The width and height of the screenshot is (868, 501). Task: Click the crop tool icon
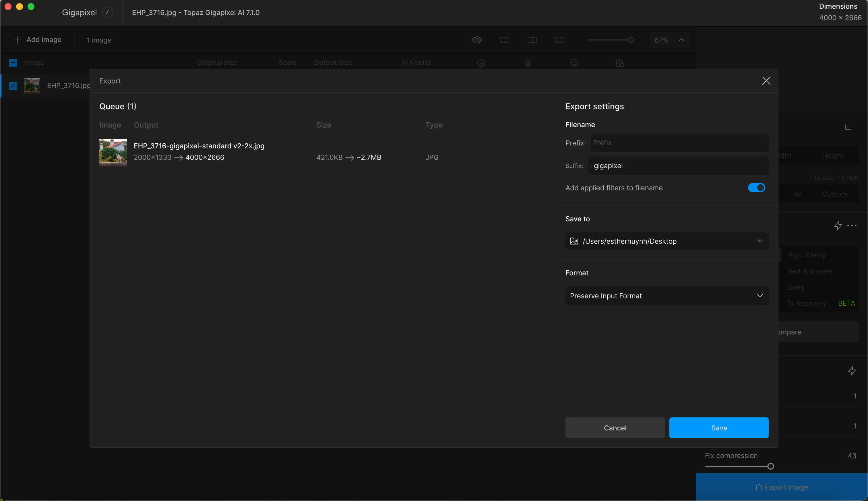847,128
